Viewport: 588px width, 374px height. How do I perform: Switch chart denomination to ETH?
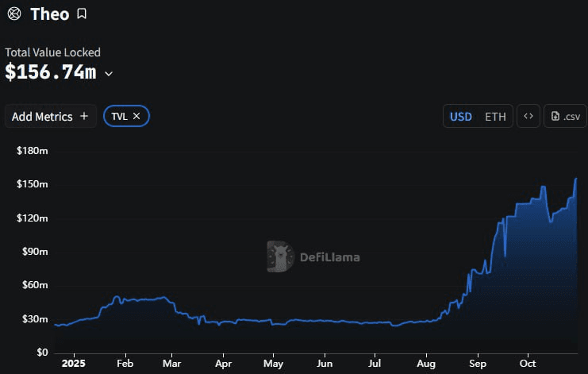[x=495, y=116]
